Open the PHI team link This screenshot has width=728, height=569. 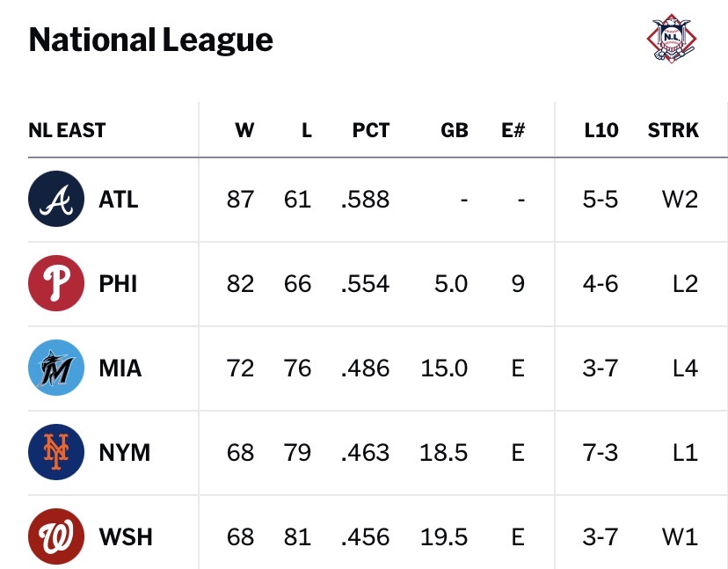[x=118, y=284]
